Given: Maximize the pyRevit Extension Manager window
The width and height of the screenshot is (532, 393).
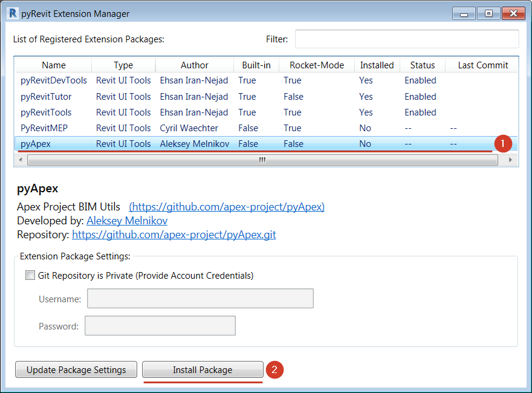Looking at the screenshot, I should [488, 13].
